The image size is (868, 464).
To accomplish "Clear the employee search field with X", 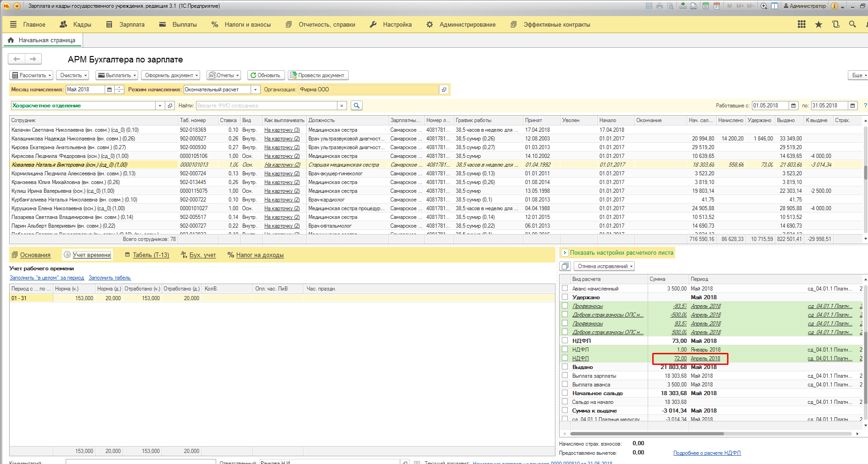I will pyautogui.click(x=342, y=106).
